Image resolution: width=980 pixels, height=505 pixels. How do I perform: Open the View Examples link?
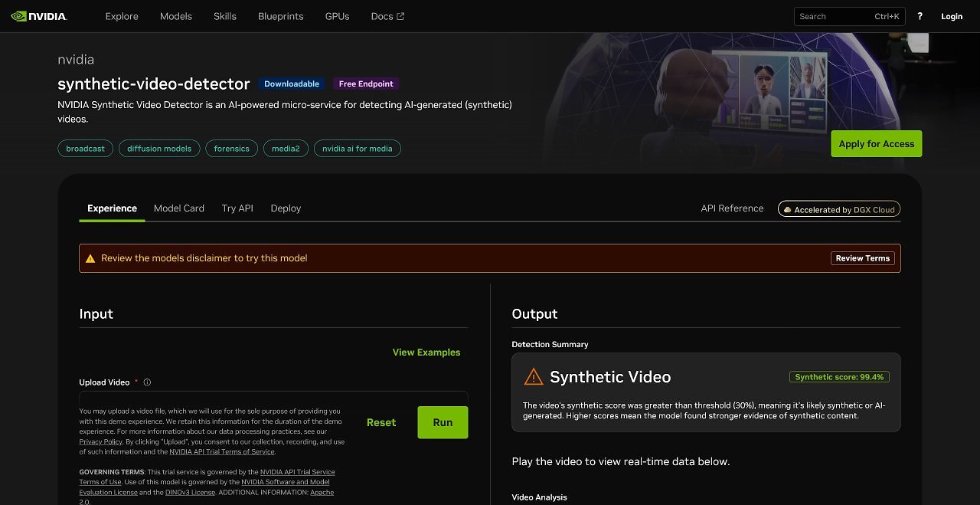click(x=426, y=353)
